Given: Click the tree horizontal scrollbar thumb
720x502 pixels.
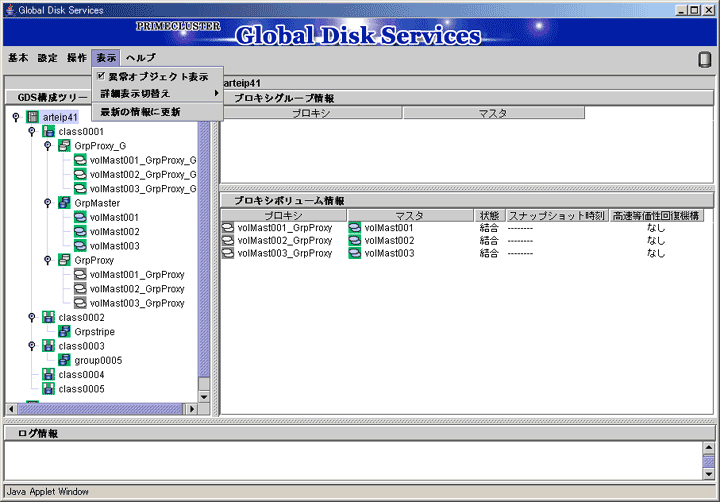Looking at the screenshot, I should pos(100,409).
